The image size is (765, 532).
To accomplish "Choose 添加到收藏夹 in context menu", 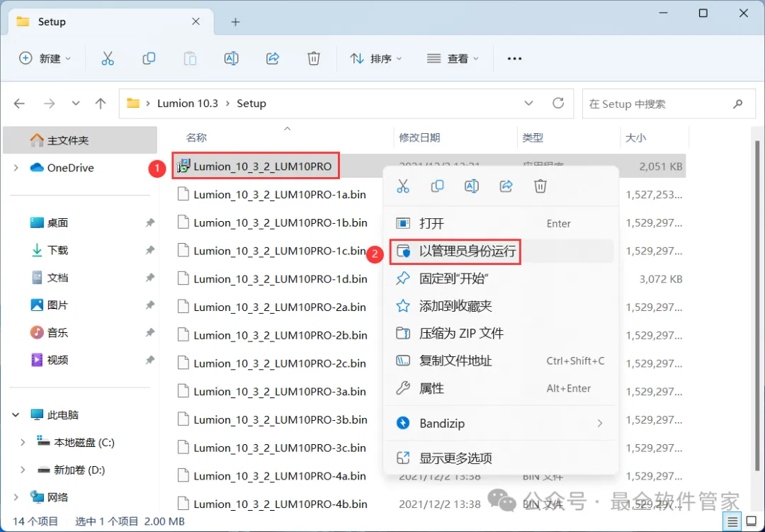I will pyautogui.click(x=501, y=306).
